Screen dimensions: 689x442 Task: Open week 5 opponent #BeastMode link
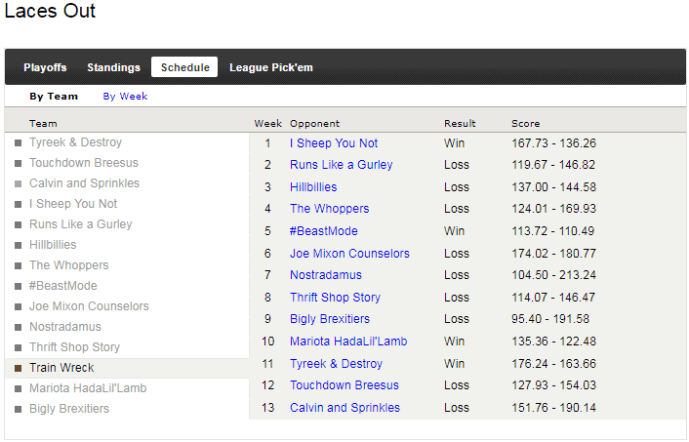[x=323, y=231]
